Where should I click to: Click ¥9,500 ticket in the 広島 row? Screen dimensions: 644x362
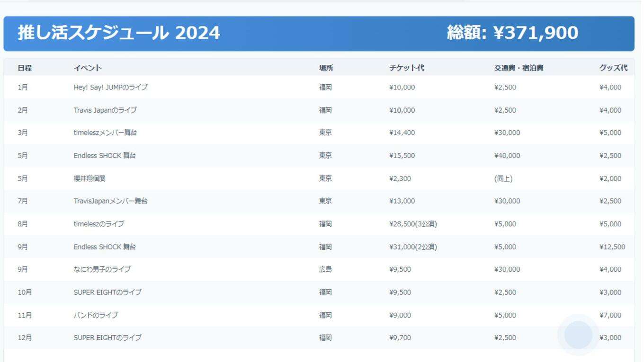click(x=400, y=269)
